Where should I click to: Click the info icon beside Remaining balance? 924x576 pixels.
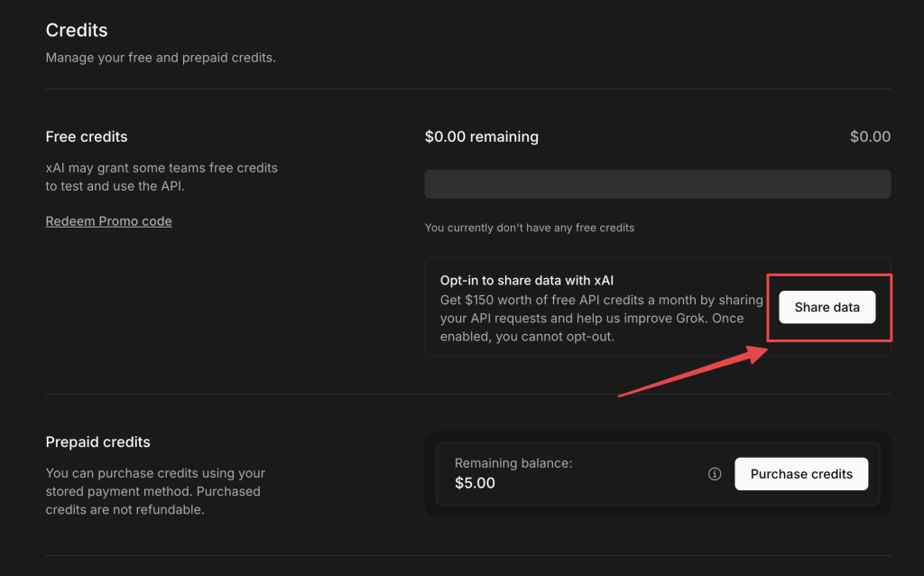click(715, 474)
